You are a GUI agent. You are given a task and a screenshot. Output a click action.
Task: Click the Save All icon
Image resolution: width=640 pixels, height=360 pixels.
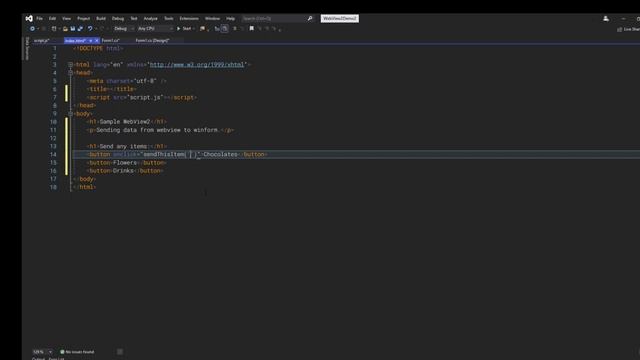tap(80, 29)
